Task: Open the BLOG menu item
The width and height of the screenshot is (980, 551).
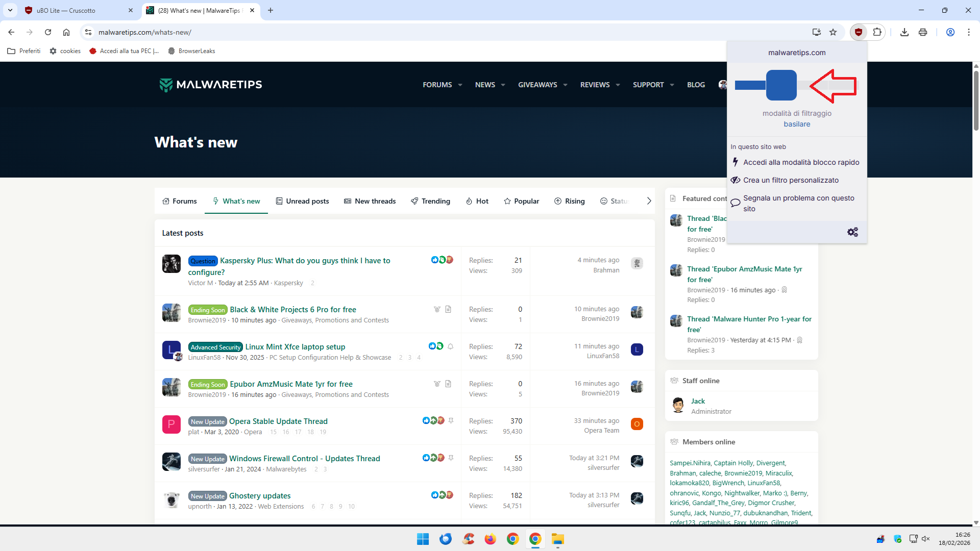Action: coord(696,85)
